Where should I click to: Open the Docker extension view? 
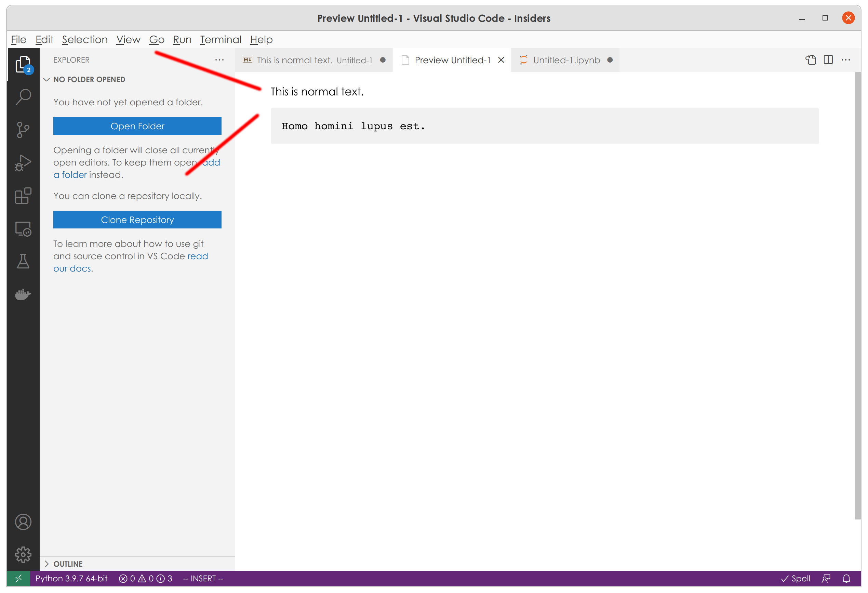click(x=23, y=294)
